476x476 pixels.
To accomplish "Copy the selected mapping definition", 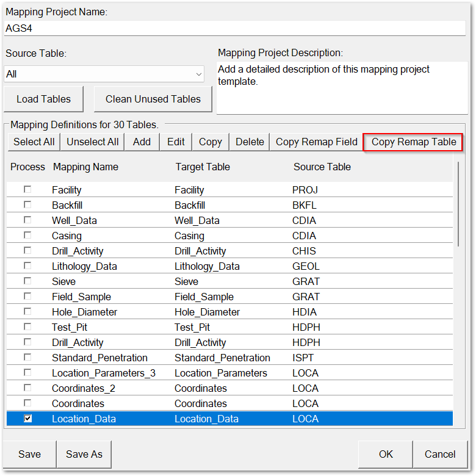I will (211, 142).
